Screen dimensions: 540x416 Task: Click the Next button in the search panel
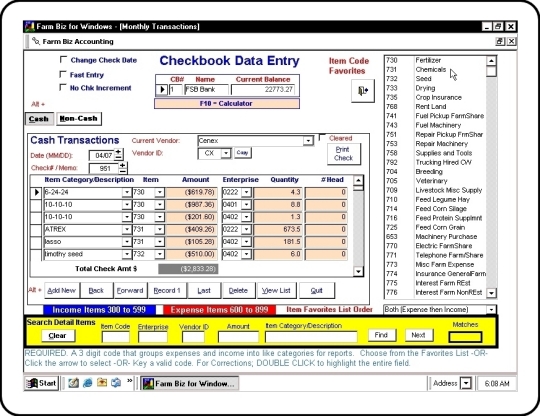tap(418, 335)
